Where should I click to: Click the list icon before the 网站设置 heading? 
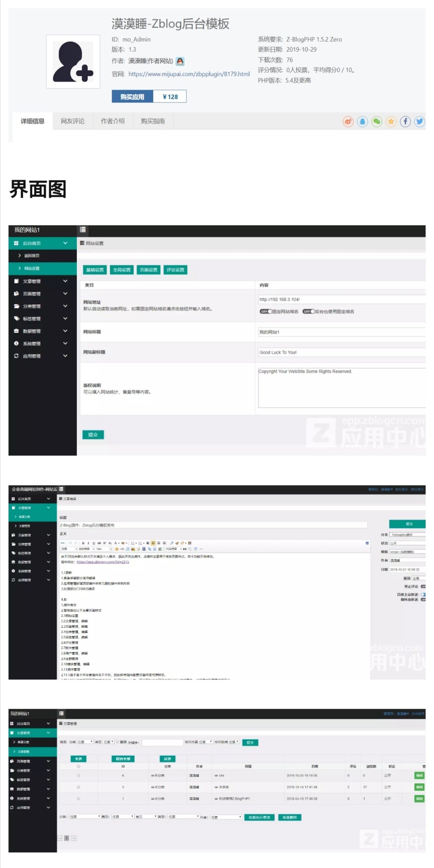click(x=82, y=243)
